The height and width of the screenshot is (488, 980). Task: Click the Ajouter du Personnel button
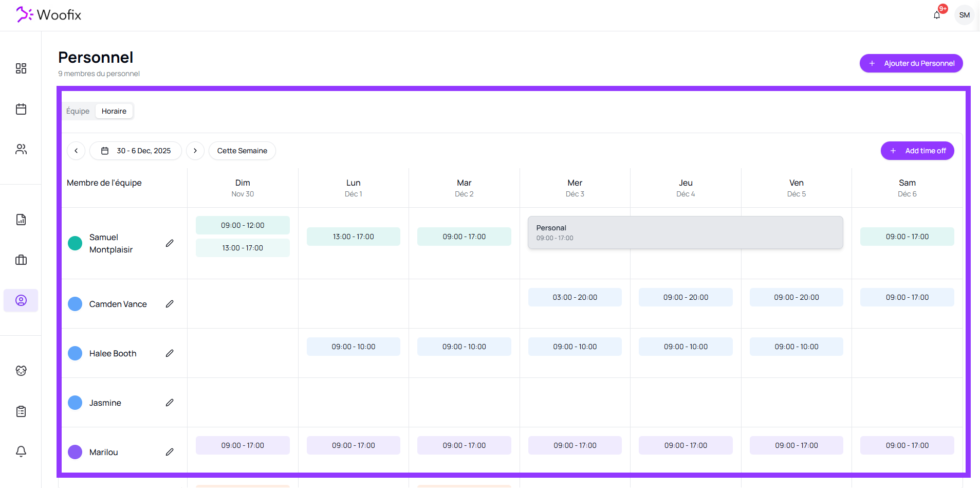tap(911, 63)
